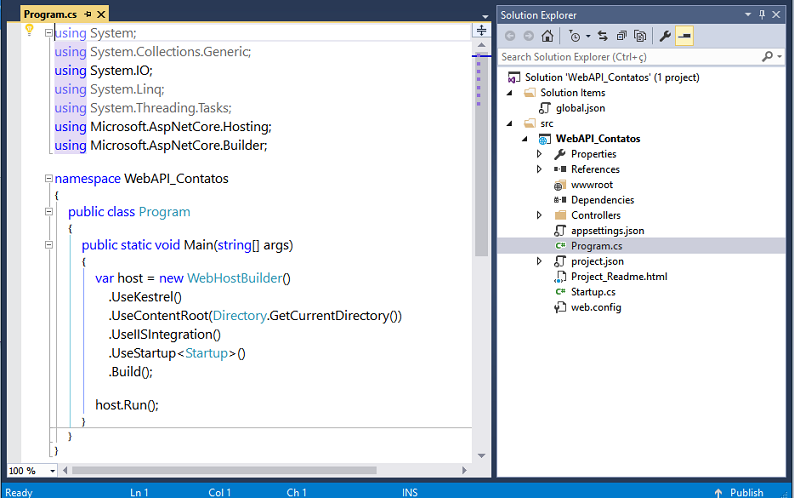Open the 100 % zoom level dropdown
794x498 pixels.
pos(52,471)
